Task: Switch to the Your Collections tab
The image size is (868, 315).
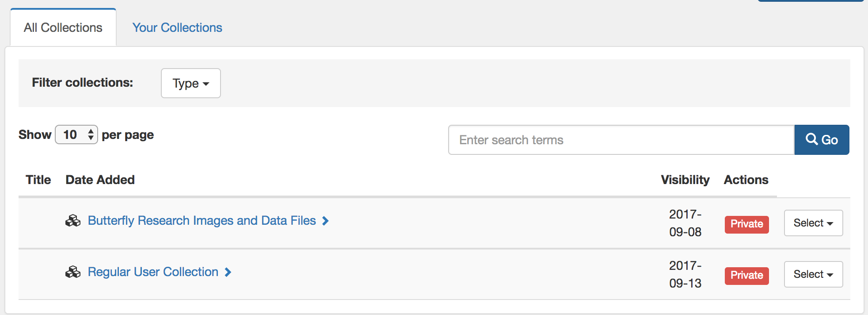Action: 177,27
